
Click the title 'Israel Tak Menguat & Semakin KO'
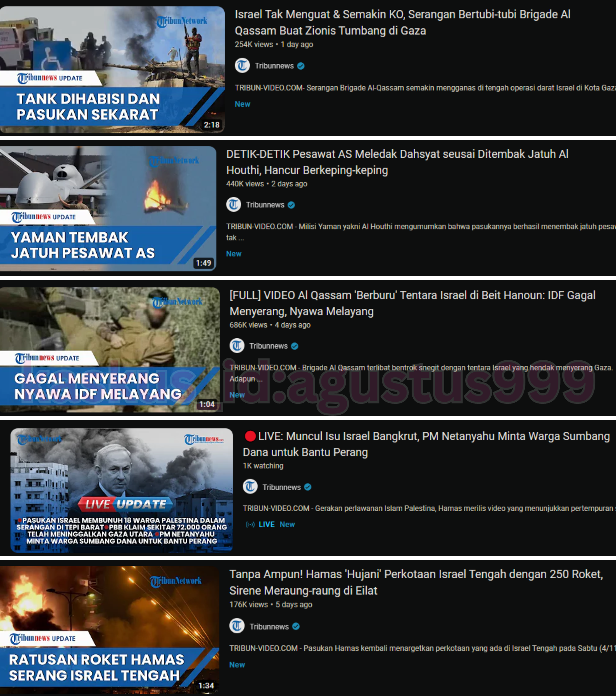[403, 22]
